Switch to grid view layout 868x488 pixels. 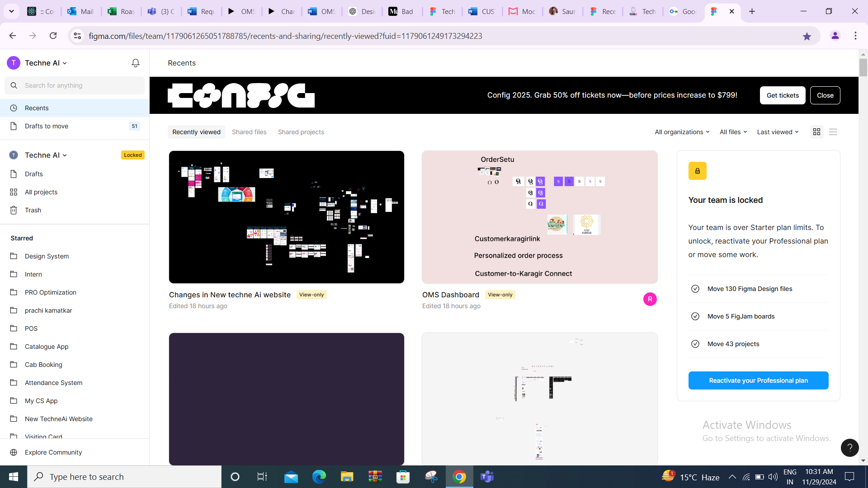click(816, 132)
